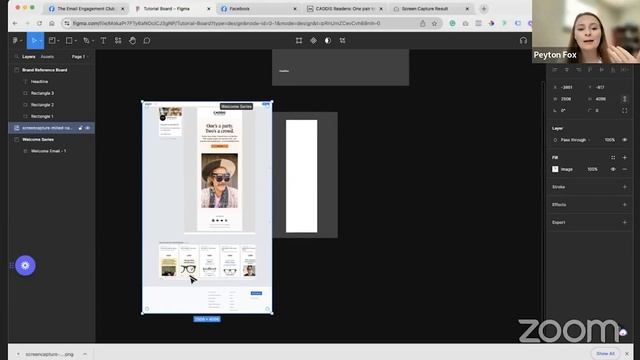Click the rotation angle field

pyautogui.click(x=563, y=111)
